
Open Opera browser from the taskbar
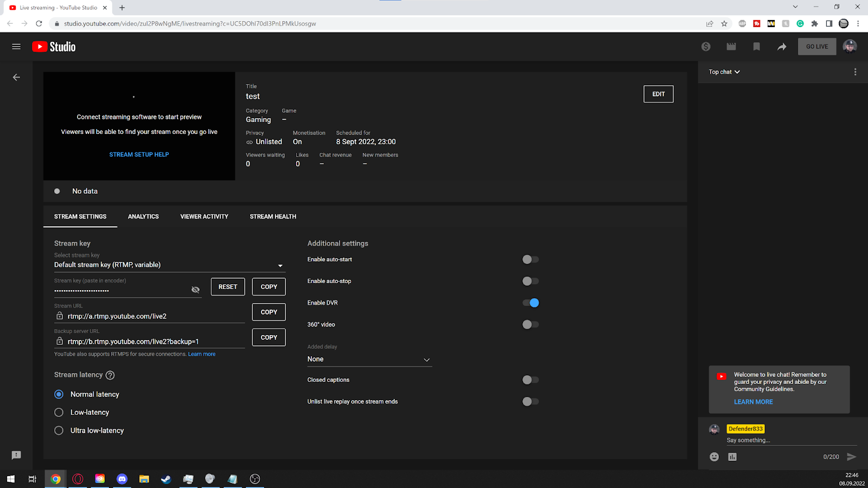click(x=78, y=479)
